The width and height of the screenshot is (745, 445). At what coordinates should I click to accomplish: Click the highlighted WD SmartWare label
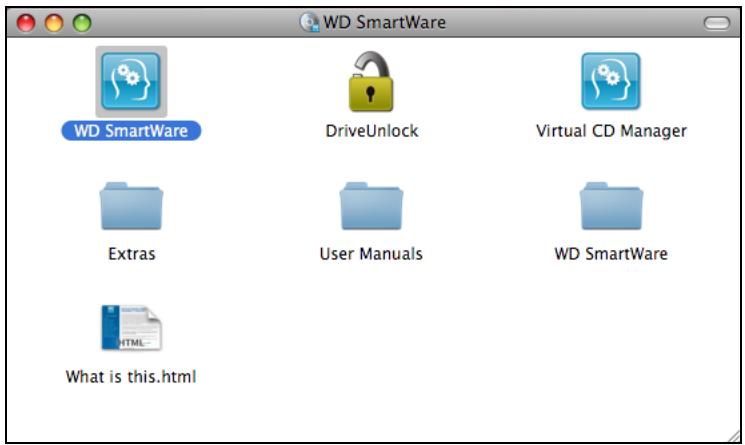click(131, 131)
